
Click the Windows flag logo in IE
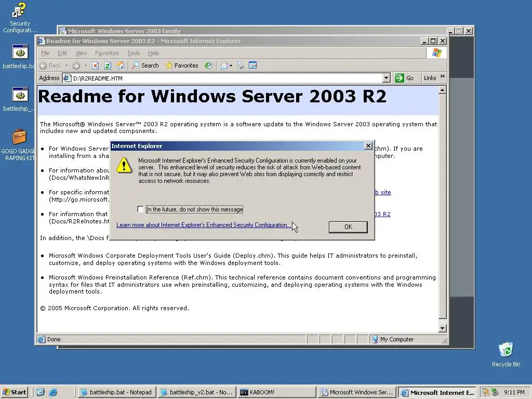(436, 53)
